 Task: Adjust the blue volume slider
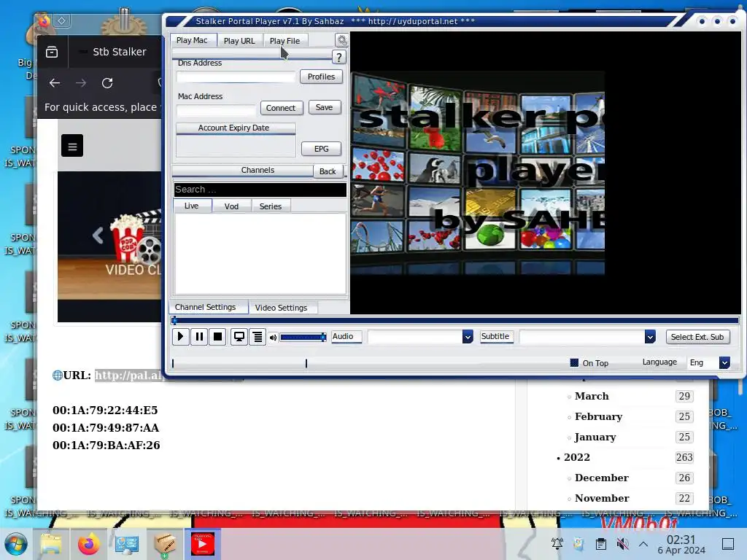303,337
